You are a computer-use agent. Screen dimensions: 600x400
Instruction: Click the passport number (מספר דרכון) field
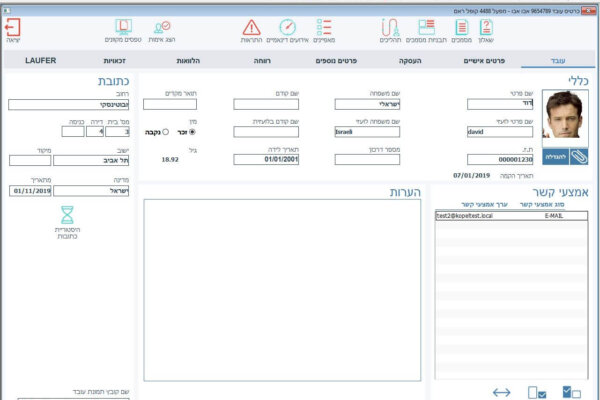pos(367,160)
